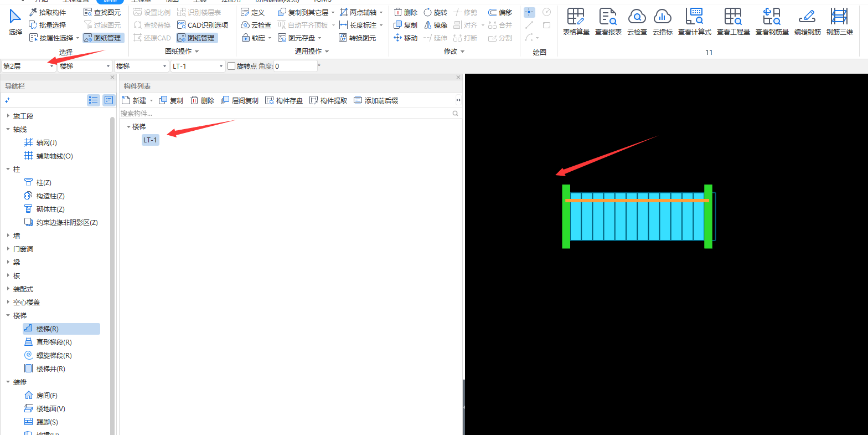Click 旋转 rotate tool
Image resolution: width=868 pixels, height=435 pixels.
pos(435,12)
